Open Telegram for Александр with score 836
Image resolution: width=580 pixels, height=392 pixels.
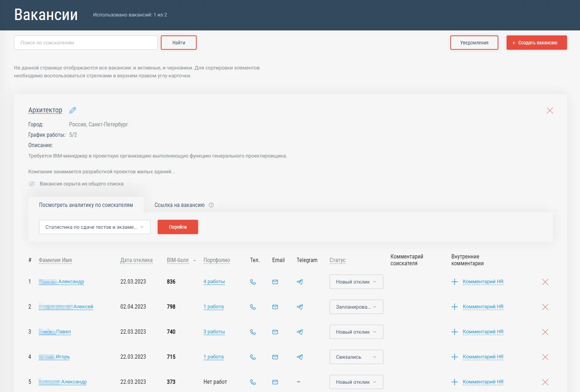click(300, 282)
